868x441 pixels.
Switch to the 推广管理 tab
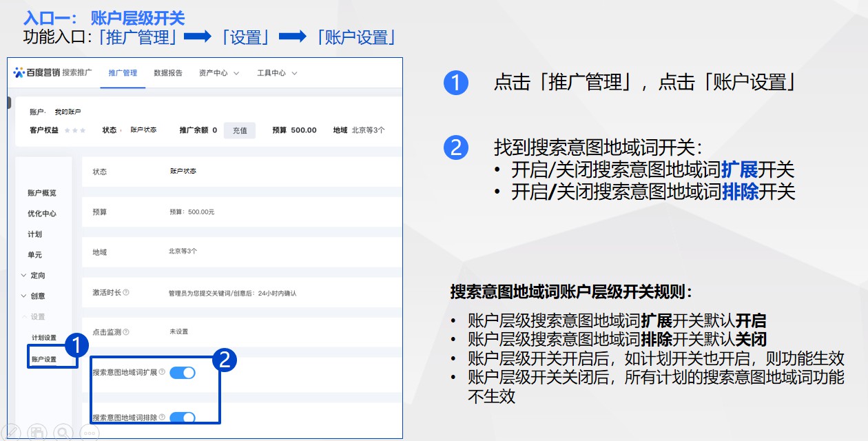coord(123,73)
